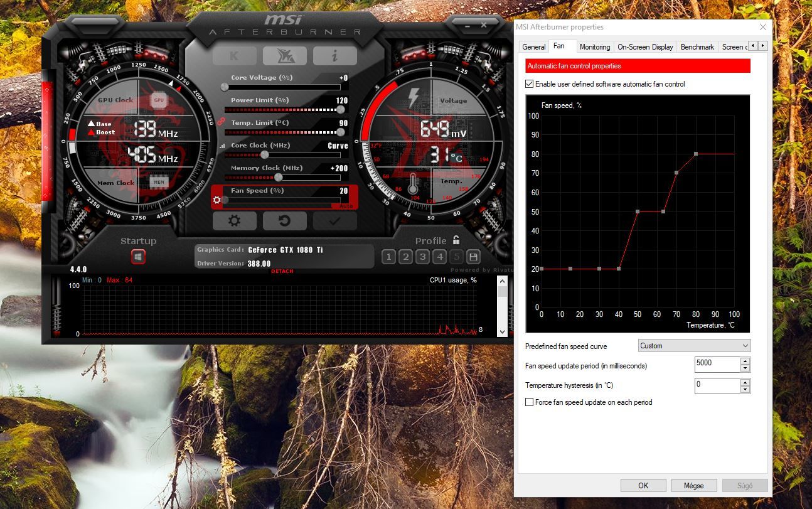The width and height of the screenshot is (812, 509).
Task: Move the Core Clock slider handle
Action: [265, 154]
